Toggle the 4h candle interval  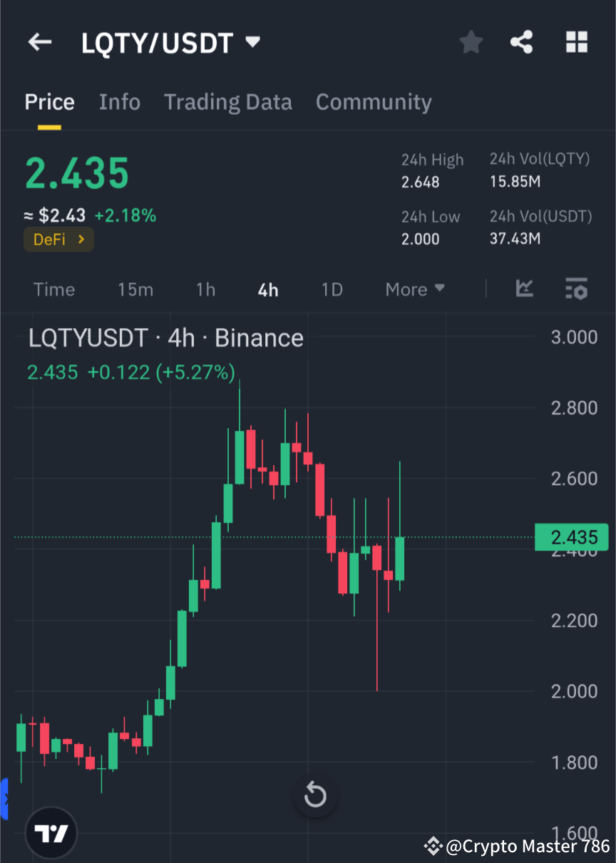(267, 290)
